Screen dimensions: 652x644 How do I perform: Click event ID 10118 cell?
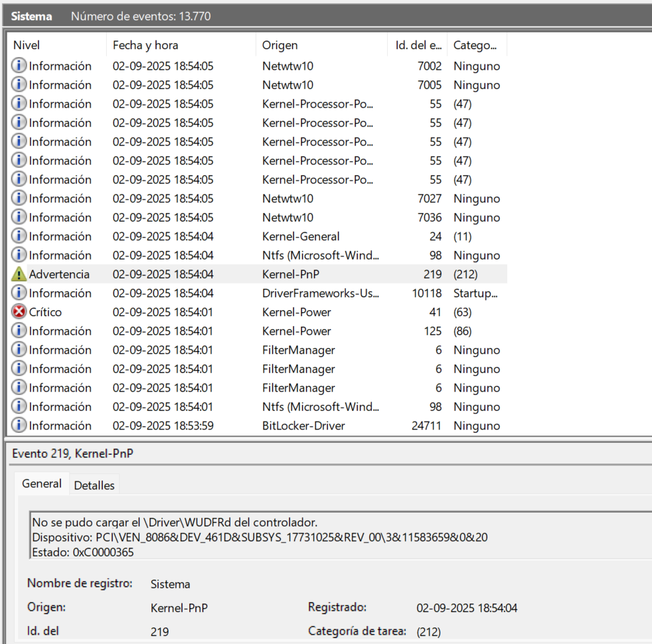pyautogui.click(x=427, y=293)
